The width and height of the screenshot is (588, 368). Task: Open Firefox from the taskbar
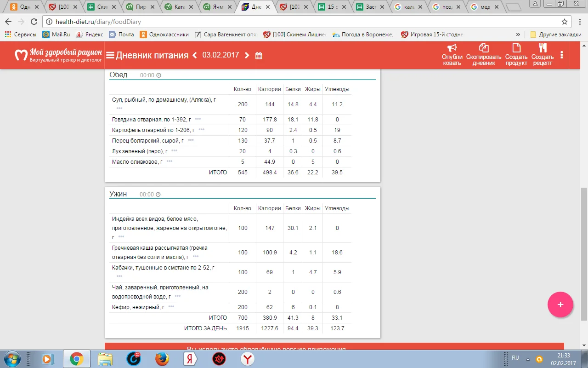click(x=162, y=358)
